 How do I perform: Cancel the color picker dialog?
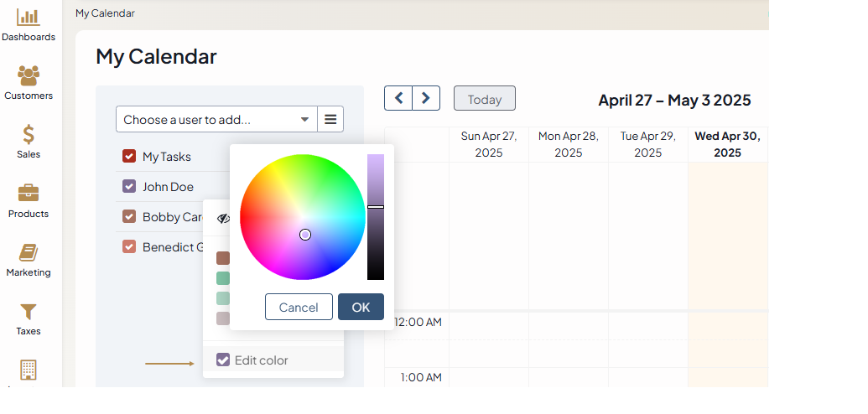pyautogui.click(x=299, y=307)
